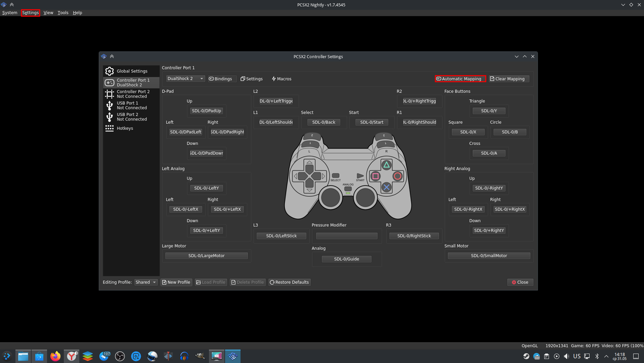Open Kdenlive from the taskbar
This screenshot has width=644, height=363.
tap(169, 356)
